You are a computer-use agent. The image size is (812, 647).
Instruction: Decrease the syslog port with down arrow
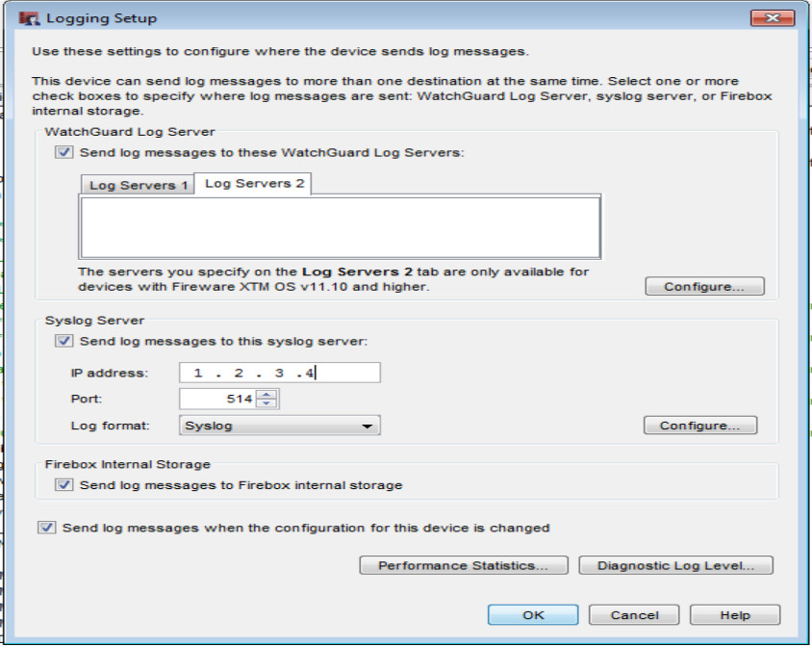click(266, 403)
